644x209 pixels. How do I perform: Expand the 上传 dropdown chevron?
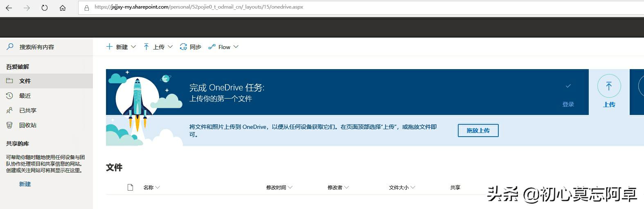[x=170, y=47]
